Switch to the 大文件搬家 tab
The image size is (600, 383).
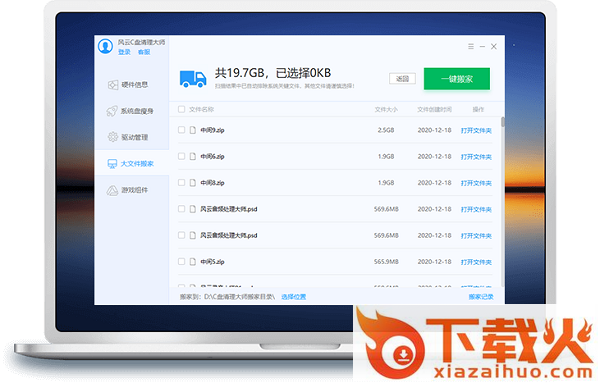pyautogui.click(x=131, y=163)
